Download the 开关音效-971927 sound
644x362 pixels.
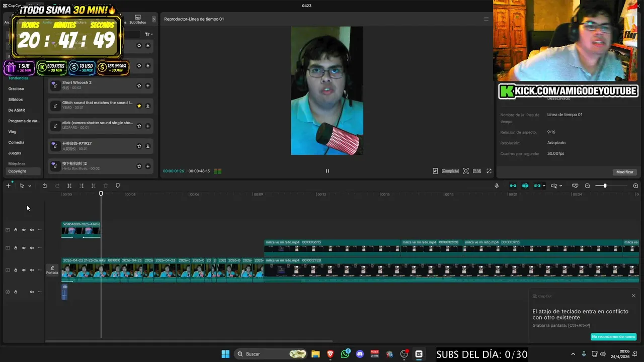148,146
